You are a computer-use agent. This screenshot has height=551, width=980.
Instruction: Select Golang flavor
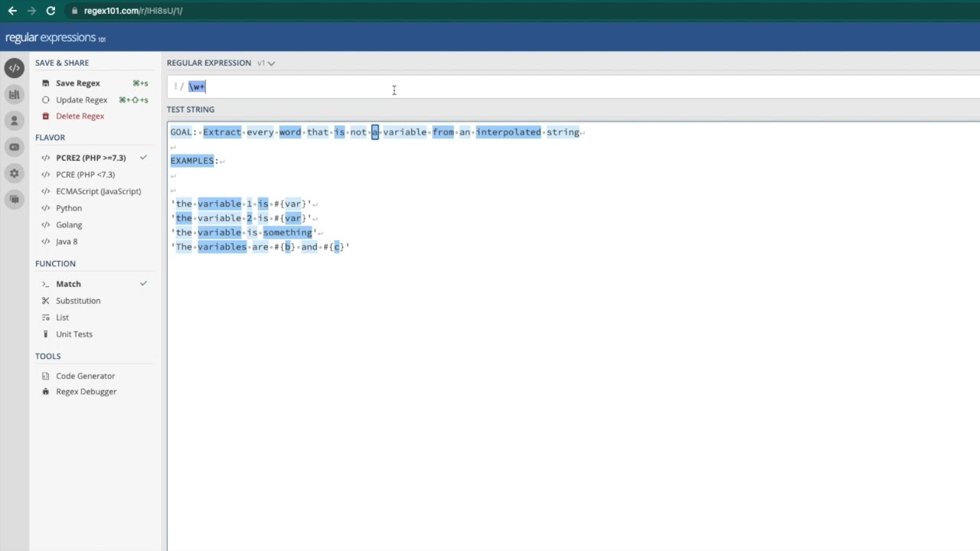tap(69, 225)
